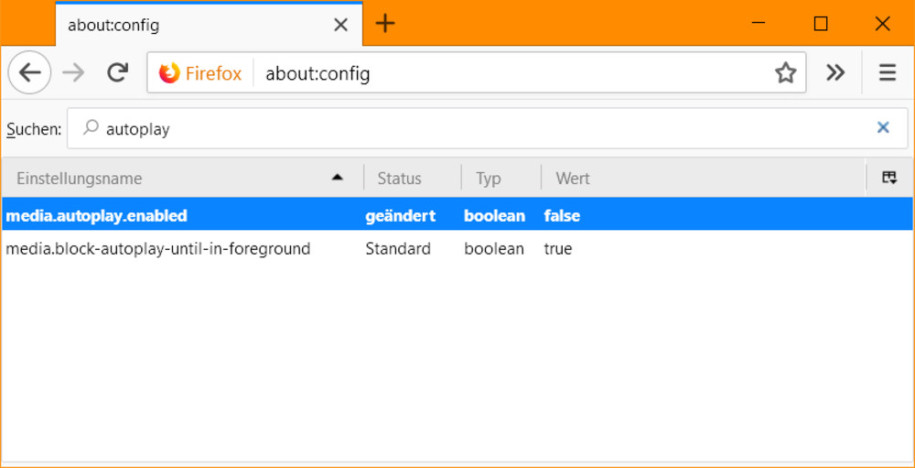Open the column picker icon in table header
915x468 pixels.
pyautogui.click(x=889, y=178)
